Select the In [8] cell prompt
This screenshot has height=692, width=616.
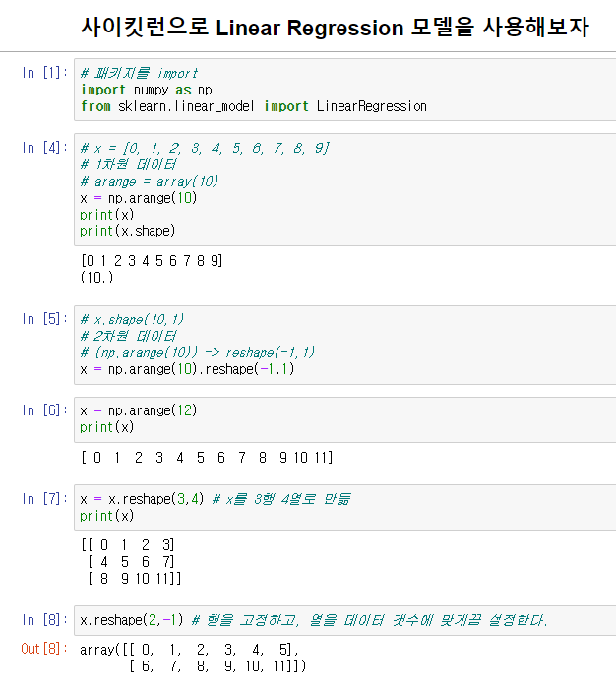point(44,620)
